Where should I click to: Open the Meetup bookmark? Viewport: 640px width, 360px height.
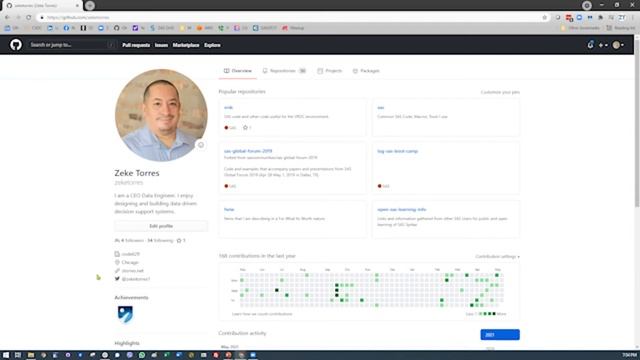tap(293, 28)
